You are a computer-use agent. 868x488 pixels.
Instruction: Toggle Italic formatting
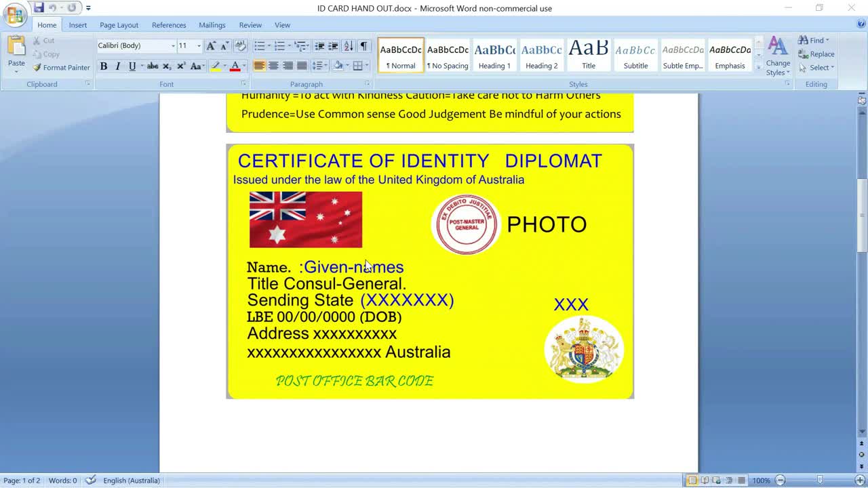pyautogui.click(x=117, y=66)
